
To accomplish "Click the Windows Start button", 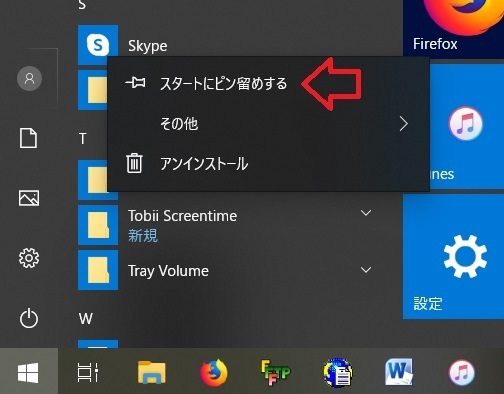I will [28, 372].
